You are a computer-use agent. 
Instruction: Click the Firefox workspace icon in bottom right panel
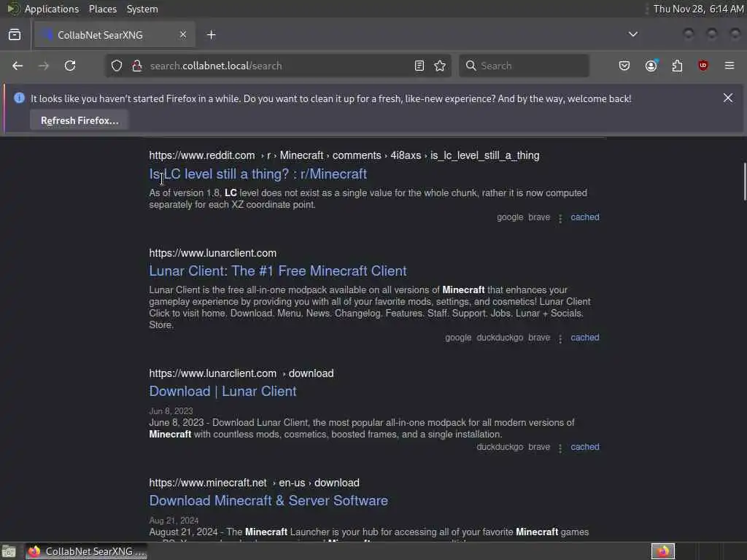(663, 551)
